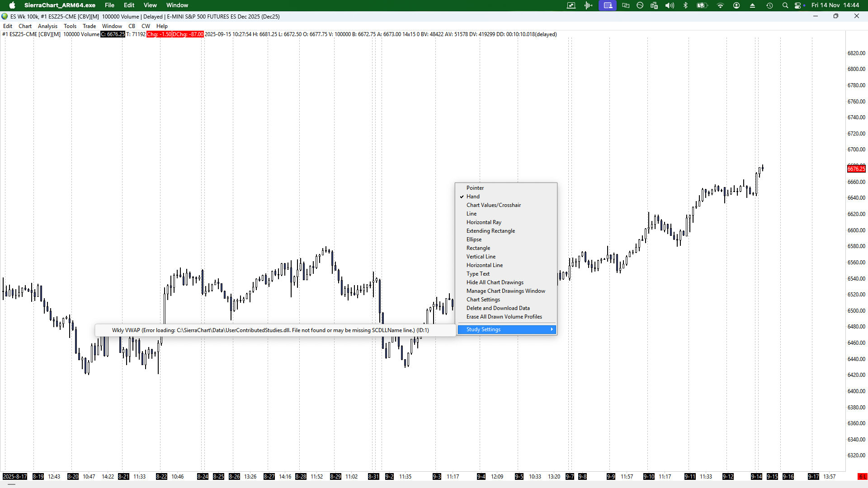Screen dimensions: 868x488
Task: Open the Apple menu icon
Action: pos(12,5)
